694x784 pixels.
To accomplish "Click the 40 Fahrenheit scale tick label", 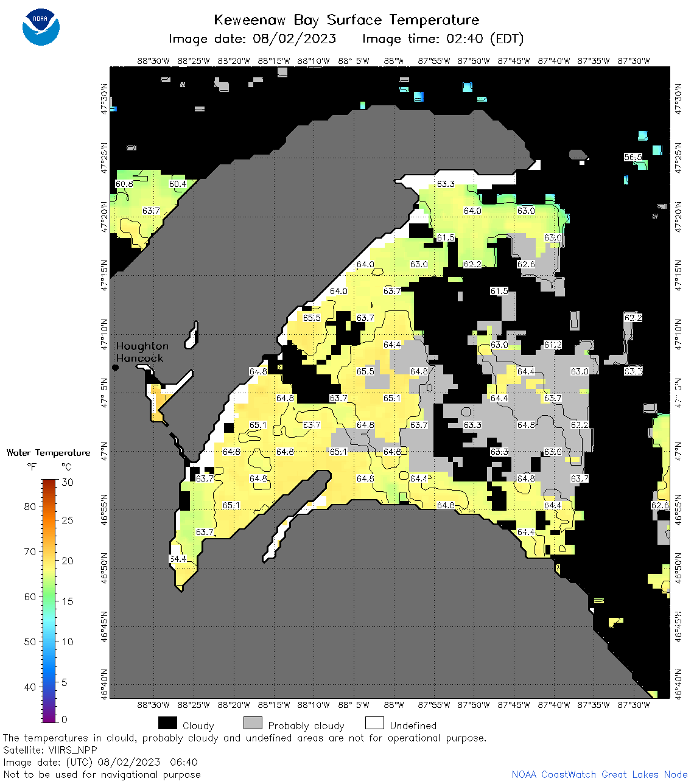I will (x=30, y=687).
